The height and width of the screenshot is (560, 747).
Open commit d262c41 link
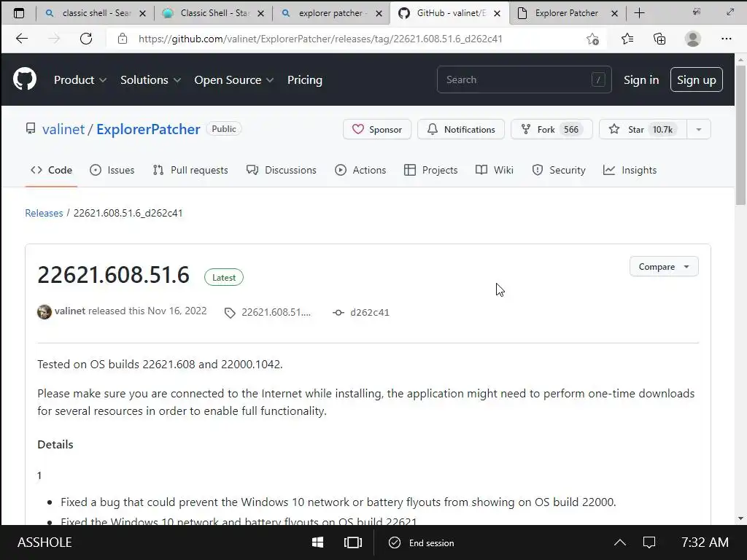370,312
